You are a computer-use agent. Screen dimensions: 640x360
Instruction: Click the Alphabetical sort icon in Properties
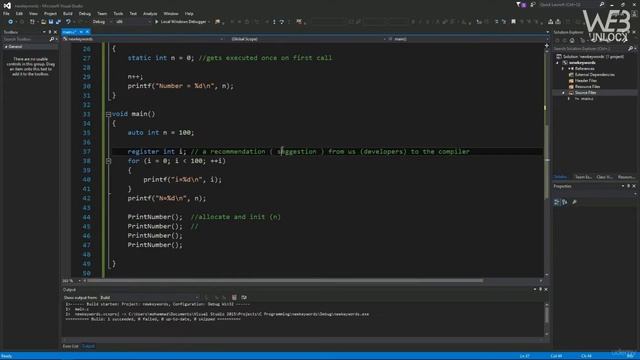[x=565, y=202]
